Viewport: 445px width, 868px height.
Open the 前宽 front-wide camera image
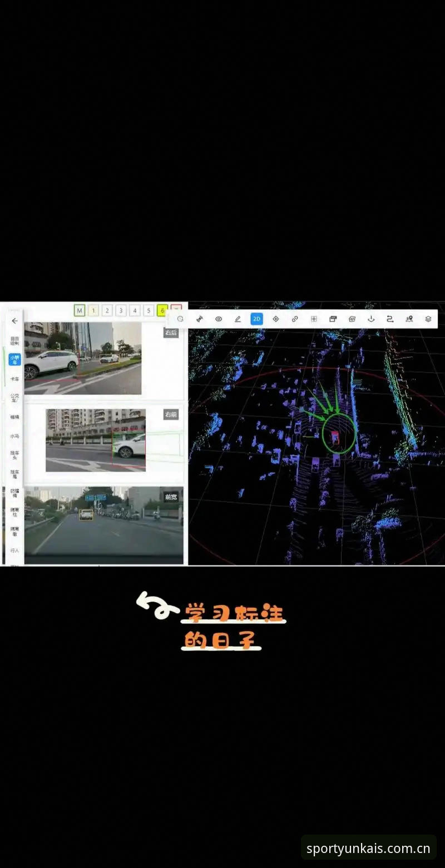[x=104, y=525]
